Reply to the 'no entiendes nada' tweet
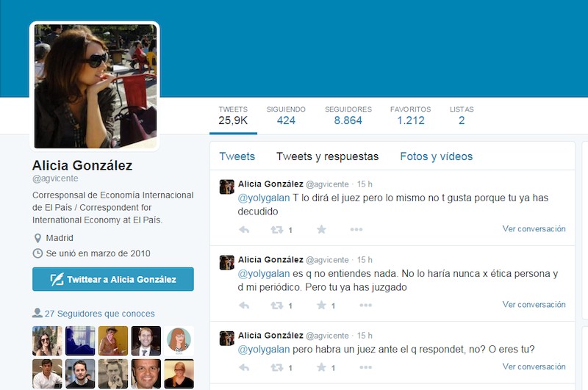The height and width of the screenshot is (390, 588). pyautogui.click(x=244, y=306)
